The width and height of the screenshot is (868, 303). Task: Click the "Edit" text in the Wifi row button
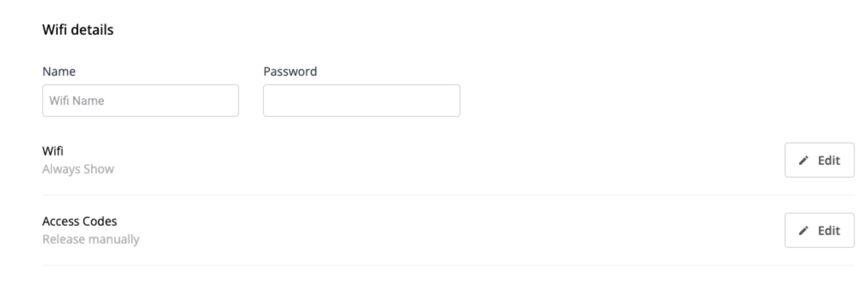click(x=829, y=160)
